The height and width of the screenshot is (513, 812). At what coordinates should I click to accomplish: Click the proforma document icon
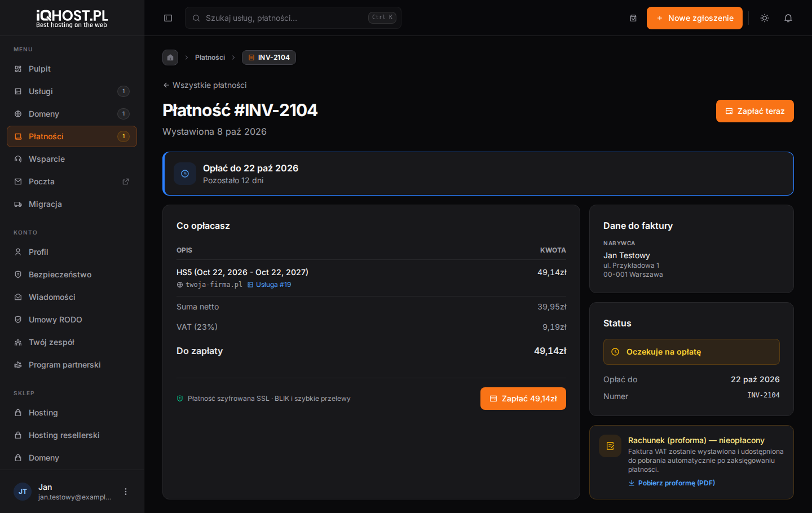[610, 446]
